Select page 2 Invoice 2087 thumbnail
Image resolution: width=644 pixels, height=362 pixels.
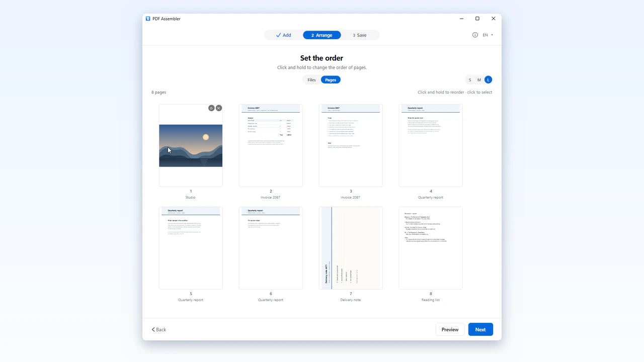(271, 146)
